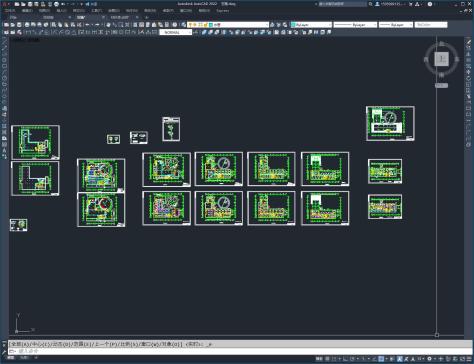474x364 pixels.
Task: Click the Paste icon in Standard toolbar
Action: coord(67,25)
